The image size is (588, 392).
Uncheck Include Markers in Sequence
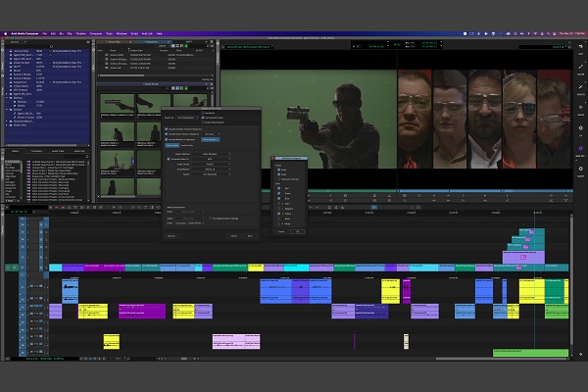pyautogui.click(x=167, y=139)
